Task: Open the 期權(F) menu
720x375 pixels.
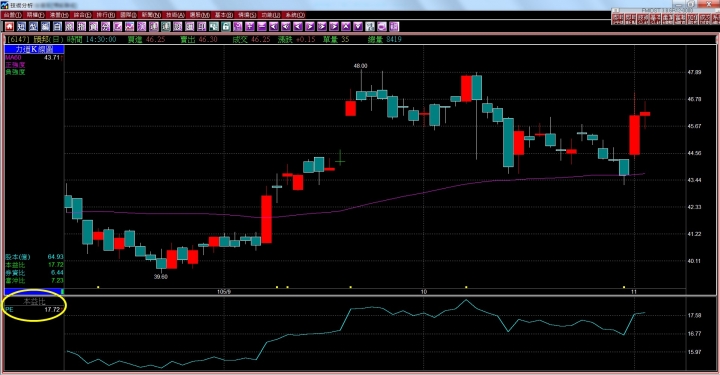Action: [35, 15]
